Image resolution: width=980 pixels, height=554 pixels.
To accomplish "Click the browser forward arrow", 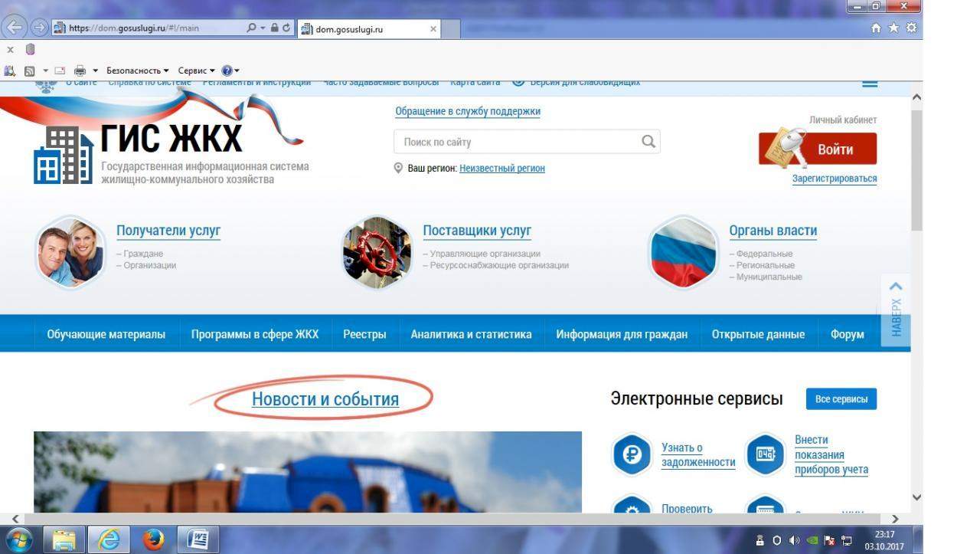I will [x=38, y=28].
